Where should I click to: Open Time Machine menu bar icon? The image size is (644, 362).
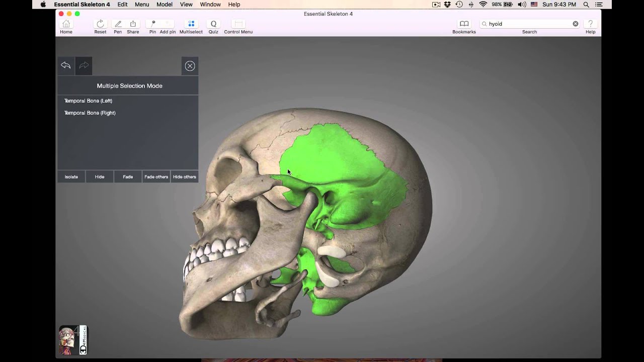[x=459, y=5]
